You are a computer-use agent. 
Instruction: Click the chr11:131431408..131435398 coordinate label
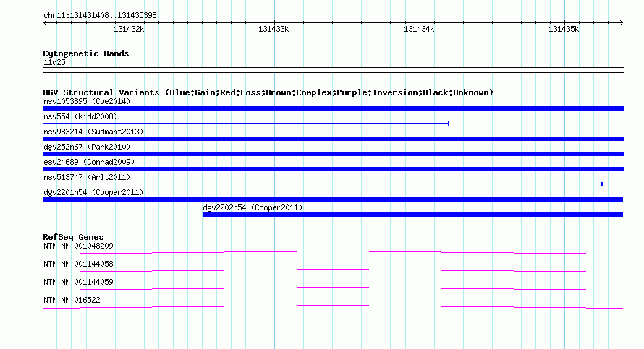point(100,16)
